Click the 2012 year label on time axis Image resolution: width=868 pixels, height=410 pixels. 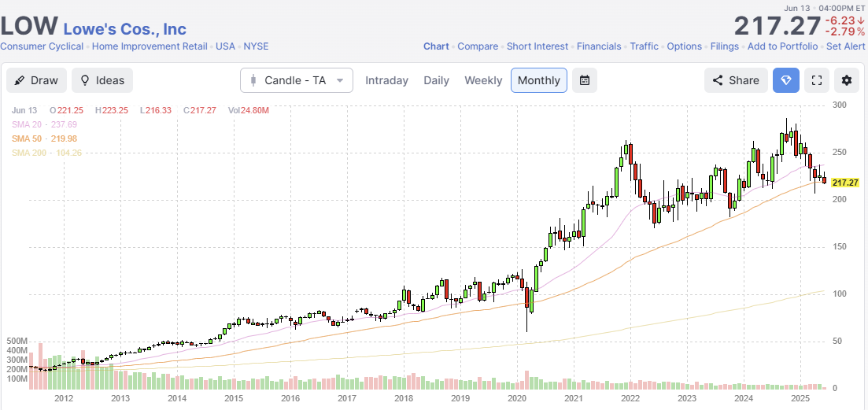65,398
